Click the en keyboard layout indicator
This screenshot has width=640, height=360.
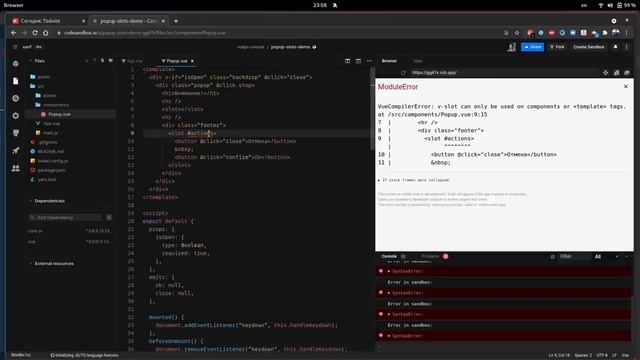584,5
